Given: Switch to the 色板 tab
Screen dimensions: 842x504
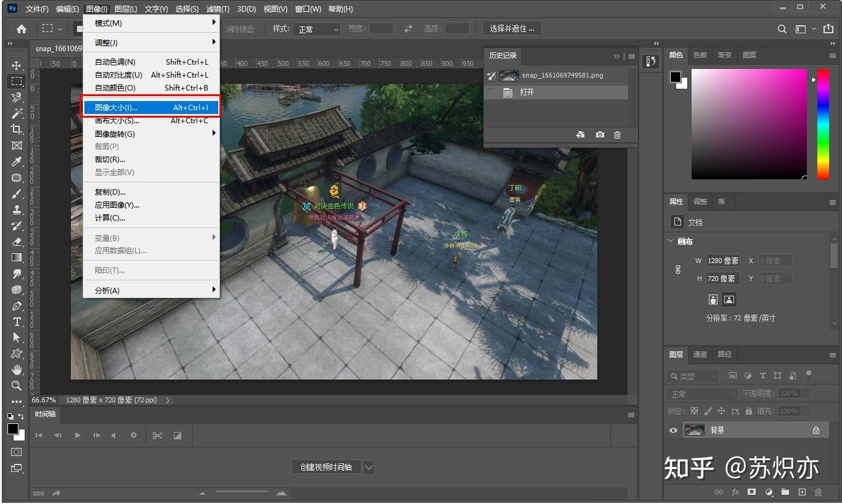Looking at the screenshot, I should coord(700,55).
